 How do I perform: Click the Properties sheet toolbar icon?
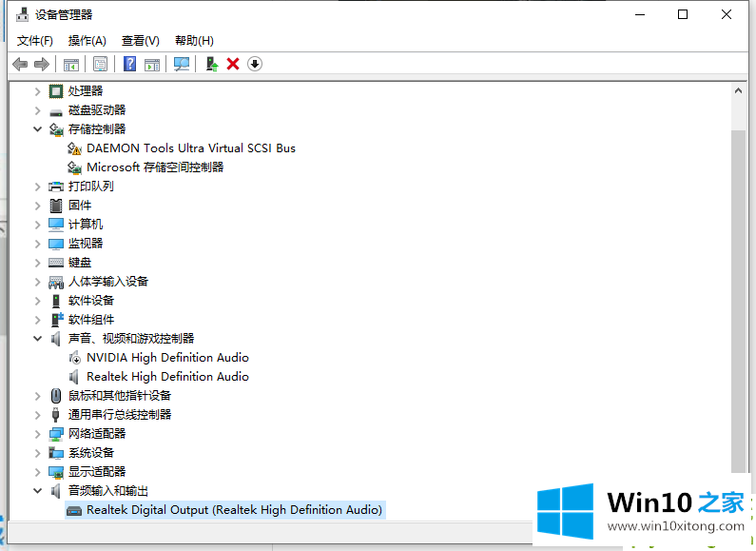[100, 64]
